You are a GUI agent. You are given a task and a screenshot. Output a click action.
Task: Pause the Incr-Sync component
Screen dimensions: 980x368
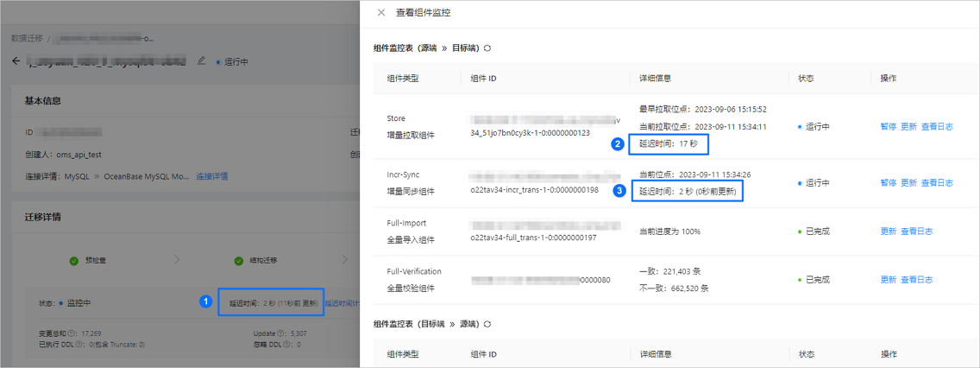coord(889,183)
